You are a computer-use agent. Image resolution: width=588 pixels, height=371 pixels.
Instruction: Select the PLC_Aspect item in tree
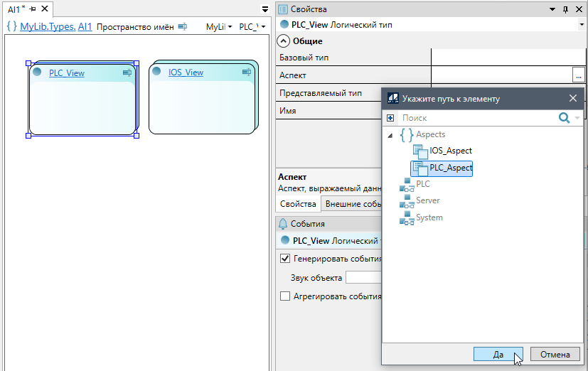(450, 168)
